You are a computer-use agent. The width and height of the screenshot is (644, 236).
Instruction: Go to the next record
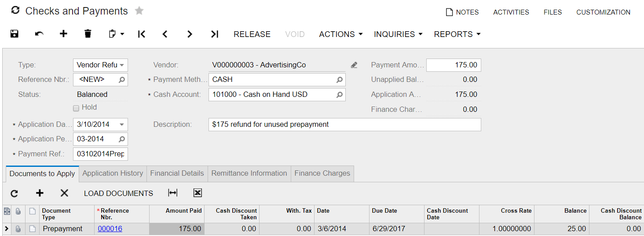190,34
